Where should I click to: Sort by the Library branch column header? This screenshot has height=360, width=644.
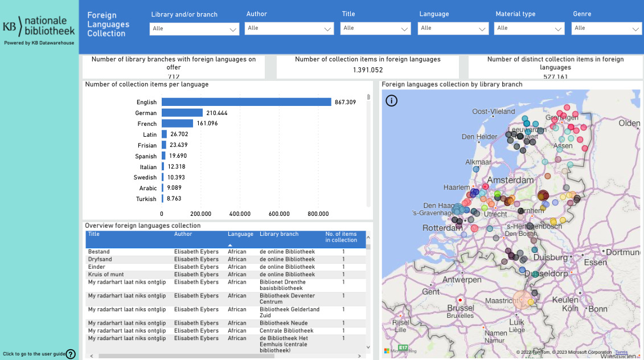(x=279, y=234)
